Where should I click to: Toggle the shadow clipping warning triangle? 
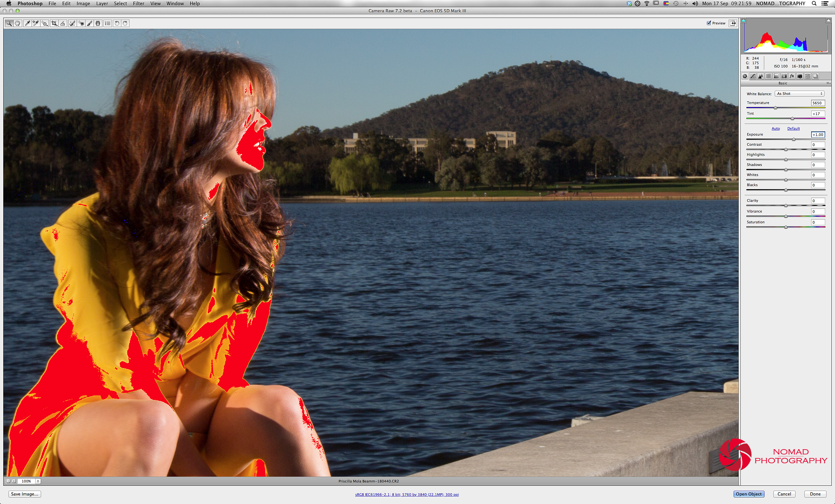[x=743, y=21]
